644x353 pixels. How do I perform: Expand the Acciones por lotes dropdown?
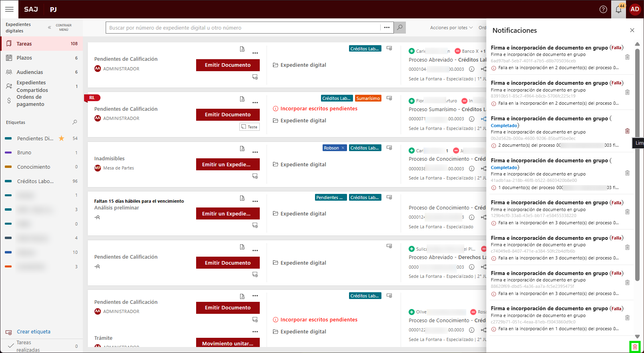[451, 28]
